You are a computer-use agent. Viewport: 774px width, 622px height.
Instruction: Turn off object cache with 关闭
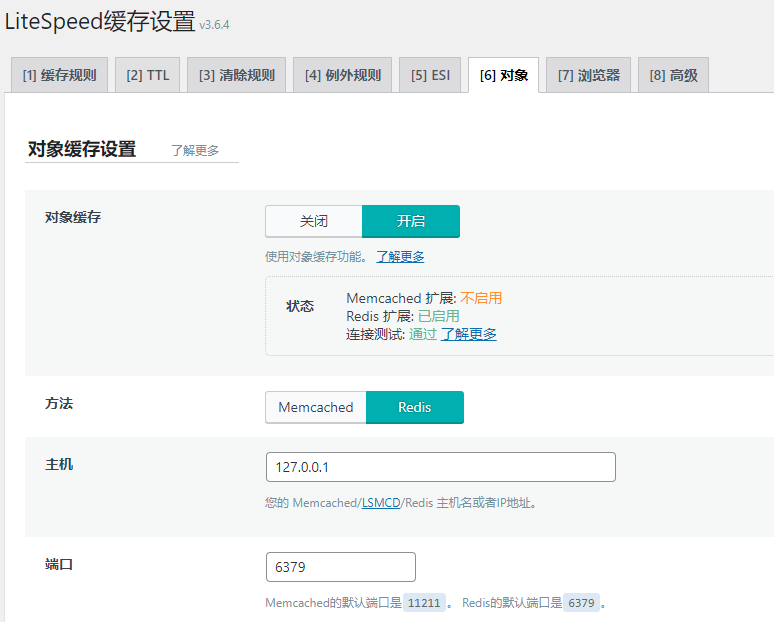[313, 221]
